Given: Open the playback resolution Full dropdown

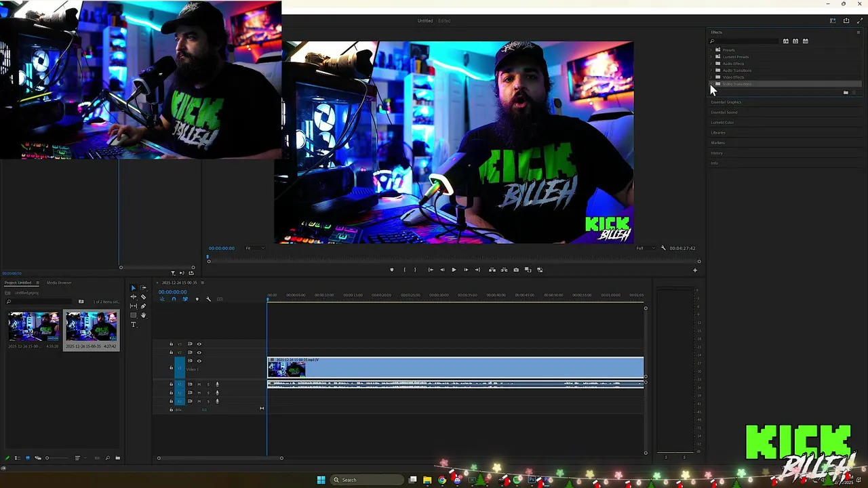Looking at the screenshot, I should 646,248.
